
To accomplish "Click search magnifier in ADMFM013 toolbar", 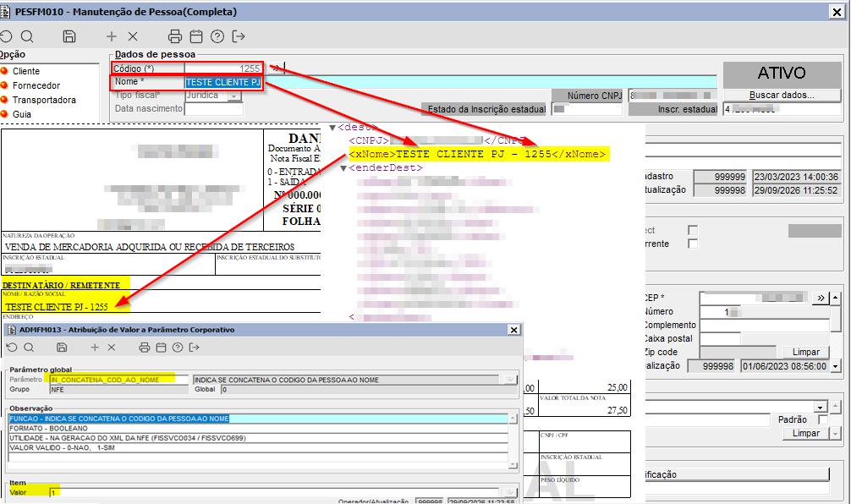I will (x=29, y=348).
